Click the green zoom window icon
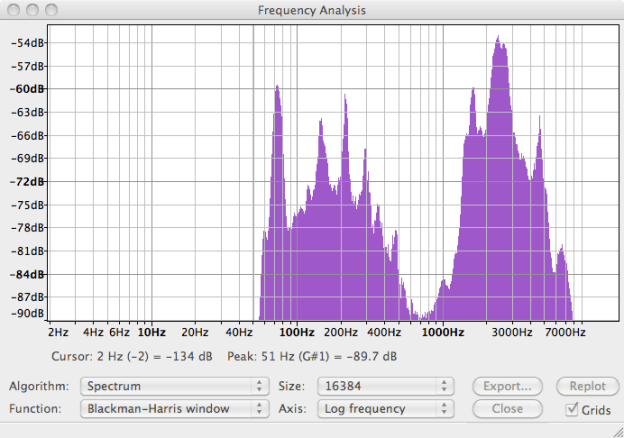This screenshot has height=438, width=624. click(x=51, y=10)
